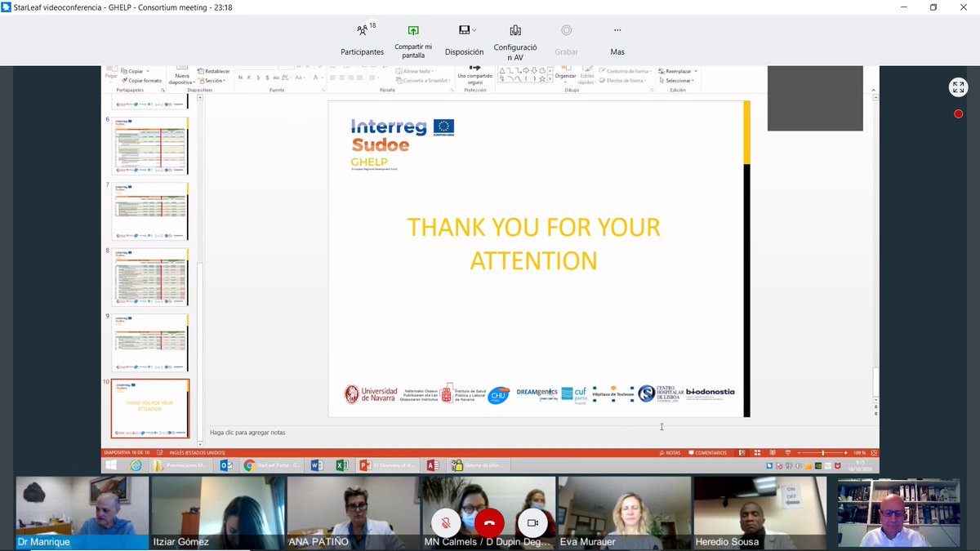Click the Grabar record button
The width and height of the screenshot is (980, 551).
point(566,39)
